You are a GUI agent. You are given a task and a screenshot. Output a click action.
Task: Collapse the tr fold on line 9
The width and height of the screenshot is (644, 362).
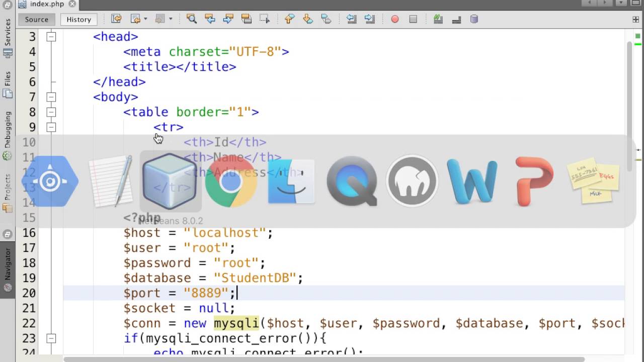pos(51,127)
